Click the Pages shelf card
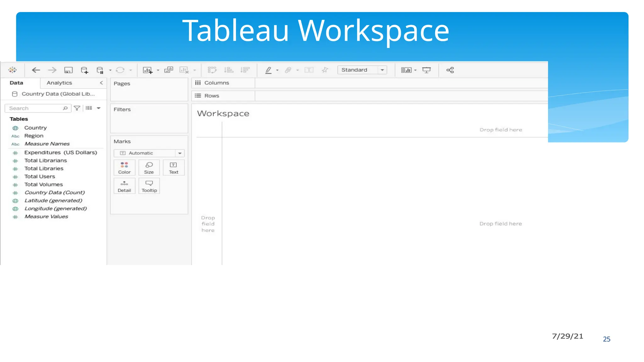 (149, 90)
